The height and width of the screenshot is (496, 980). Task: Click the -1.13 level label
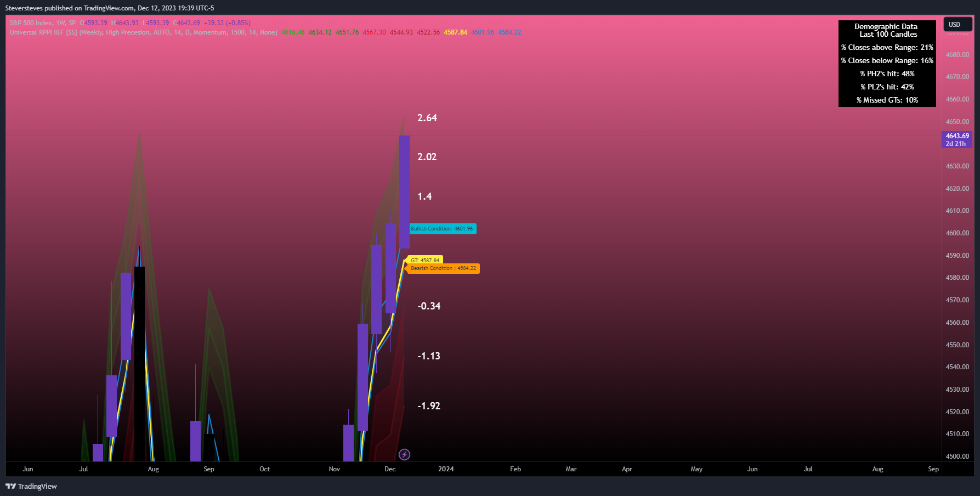[429, 356]
